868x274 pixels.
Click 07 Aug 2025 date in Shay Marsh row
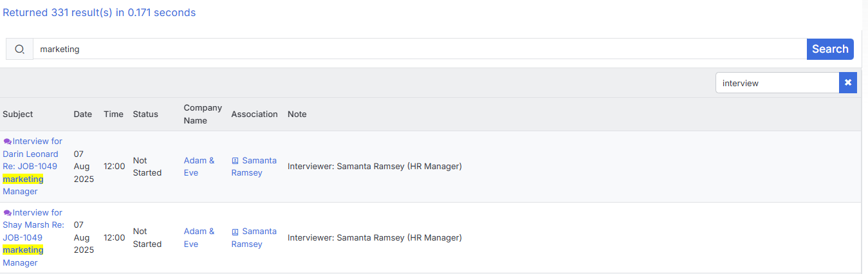84,237
